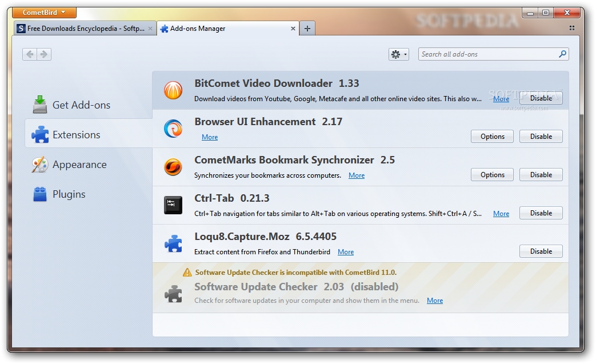Maximize the CometBird window
The height and width of the screenshot is (364, 596).
546,13
